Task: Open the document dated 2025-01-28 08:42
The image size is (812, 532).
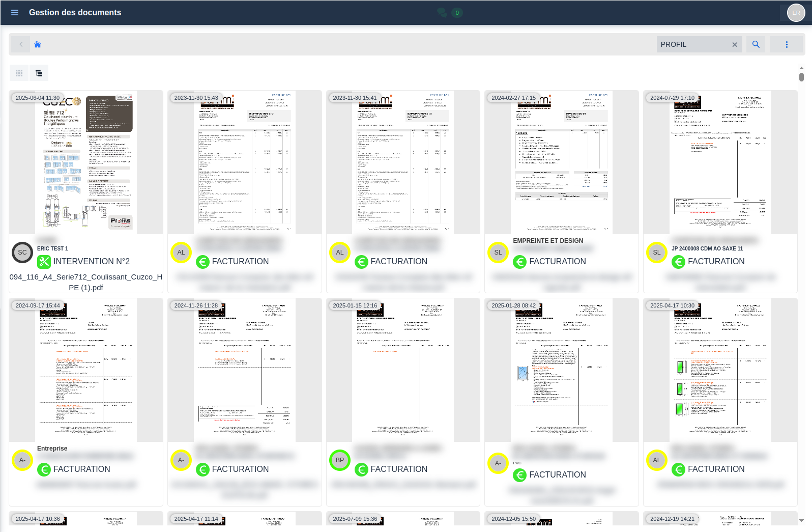Action: 561,371
